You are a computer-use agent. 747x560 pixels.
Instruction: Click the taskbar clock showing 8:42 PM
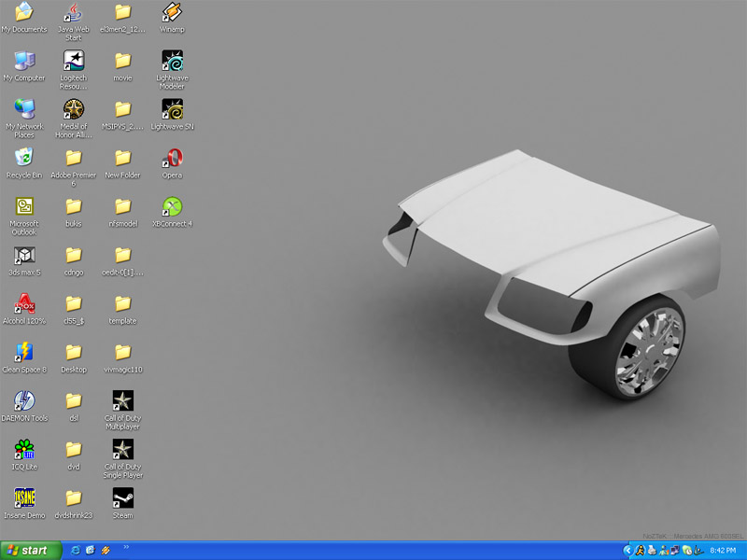(x=723, y=551)
